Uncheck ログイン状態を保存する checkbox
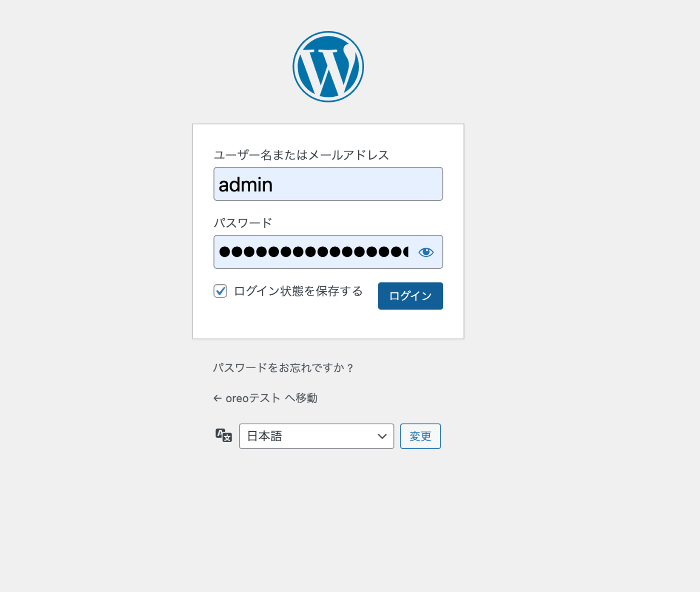This screenshot has width=700, height=592. tap(220, 291)
